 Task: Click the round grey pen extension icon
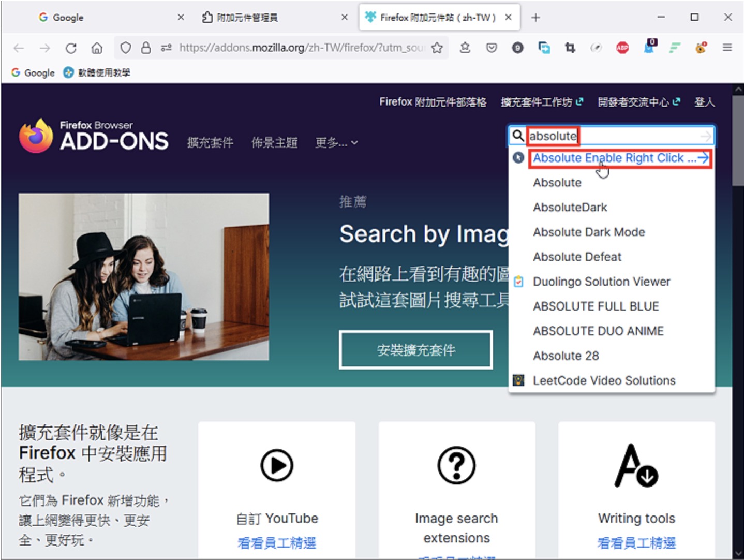point(596,48)
